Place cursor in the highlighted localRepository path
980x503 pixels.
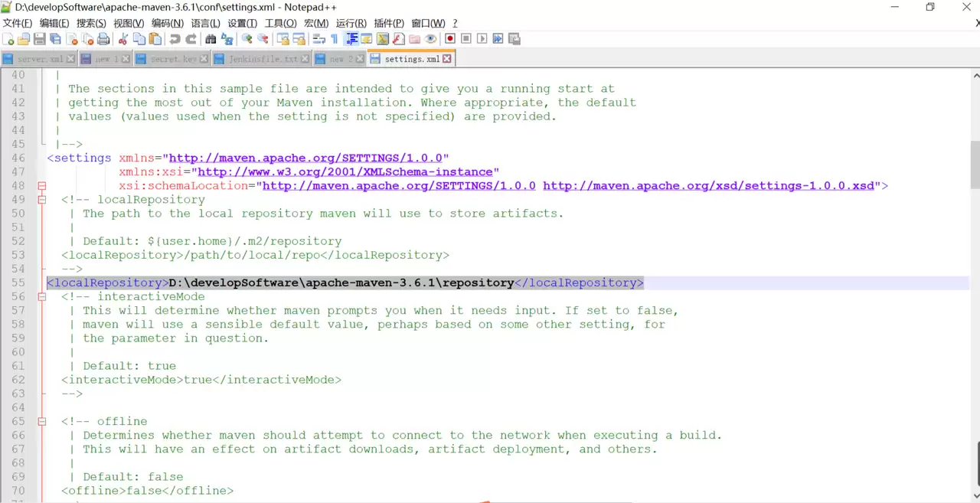341,283
